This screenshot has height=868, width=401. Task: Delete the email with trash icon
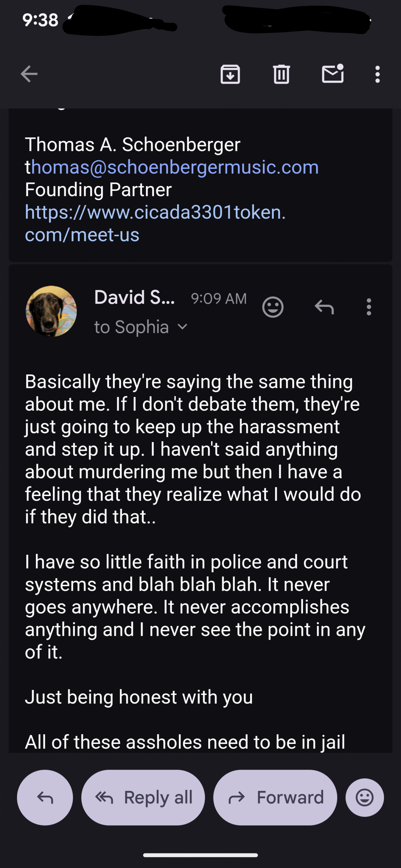tap(281, 74)
